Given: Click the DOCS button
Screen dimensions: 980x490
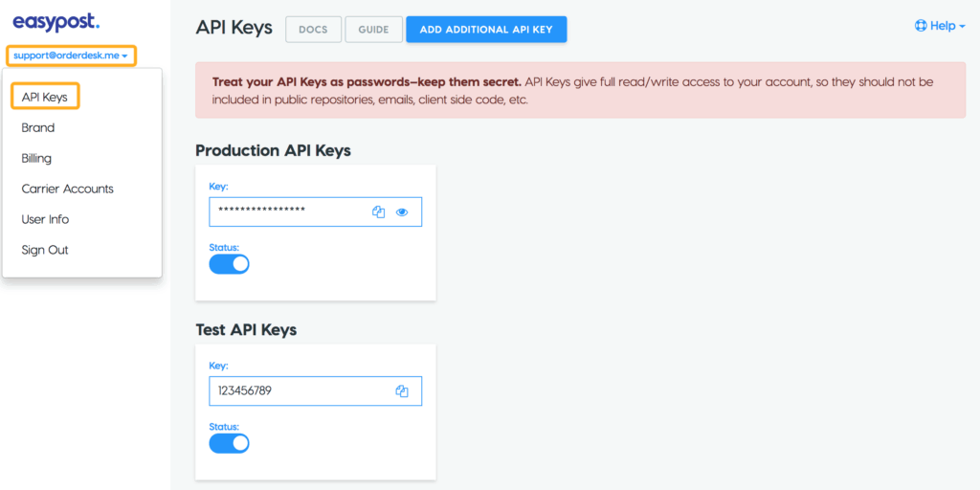Looking at the screenshot, I should pos(313,30).
